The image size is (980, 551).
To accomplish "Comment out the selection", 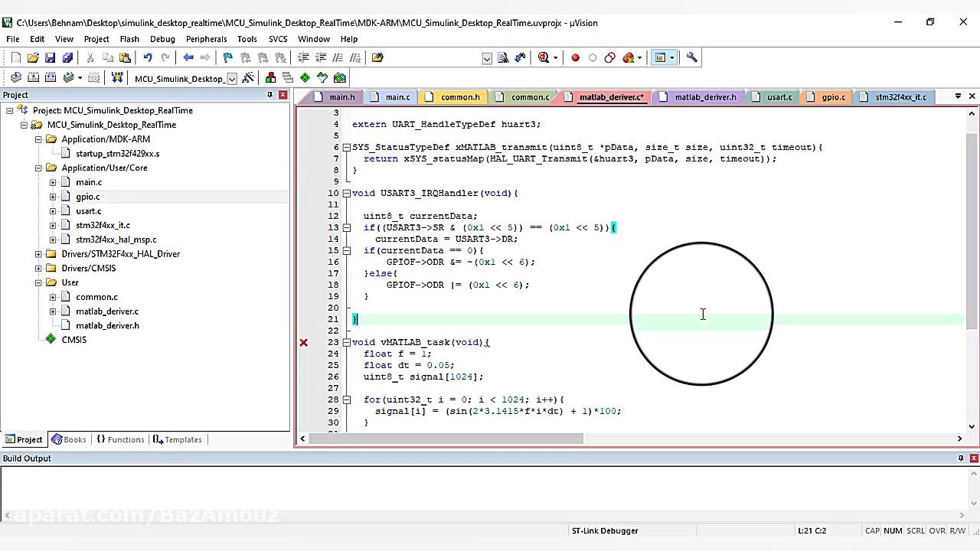I will point(338,57).
